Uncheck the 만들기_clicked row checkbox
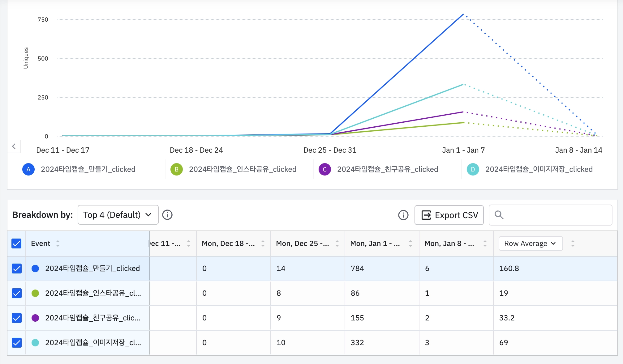The width and height of the screenshot is (623, 364). (x=16, y=269)
